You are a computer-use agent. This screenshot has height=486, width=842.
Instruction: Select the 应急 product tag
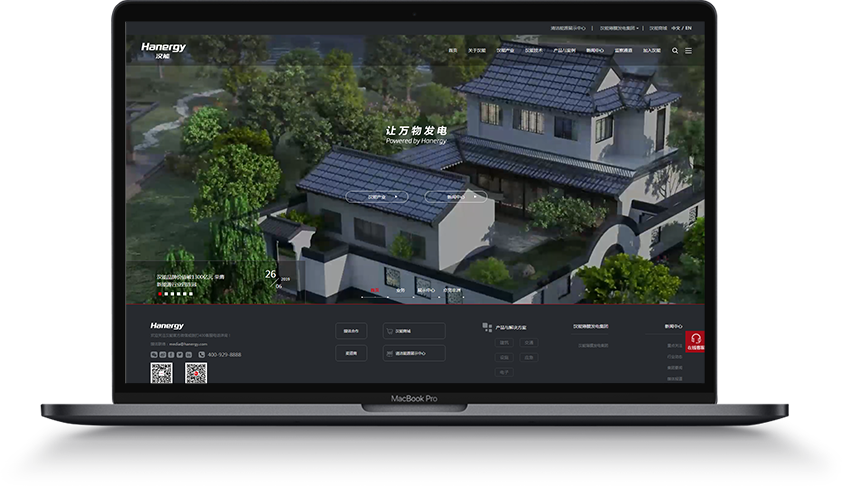pos(529,357)
